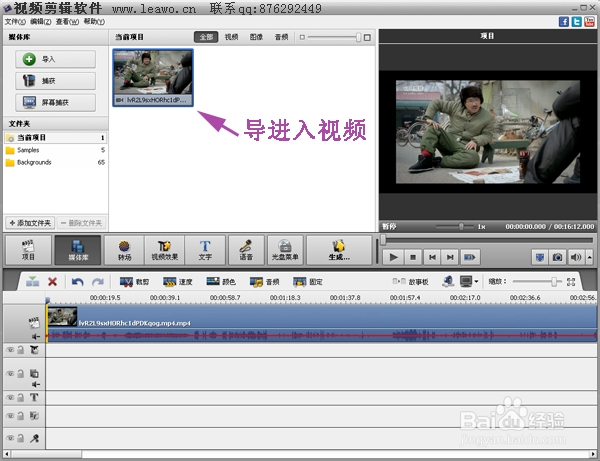The image size is (600, 461).
Task: Expand the volume arrow beside the speaker
Action: click(x=590, y=257)
